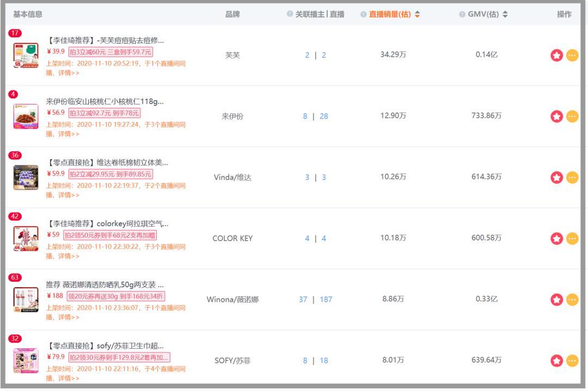Screen dimensions: 588x391
Task: Click the 品牌 column header
Action: click(232, 14)
